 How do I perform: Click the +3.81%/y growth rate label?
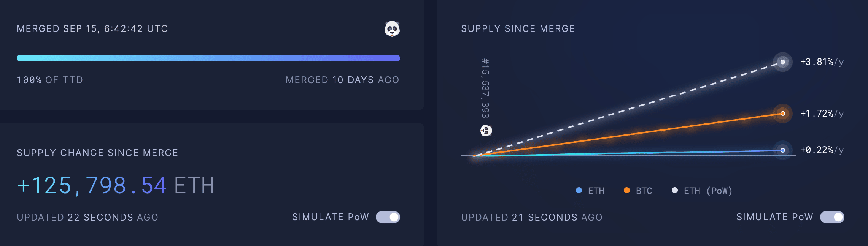tap(822, 62)
